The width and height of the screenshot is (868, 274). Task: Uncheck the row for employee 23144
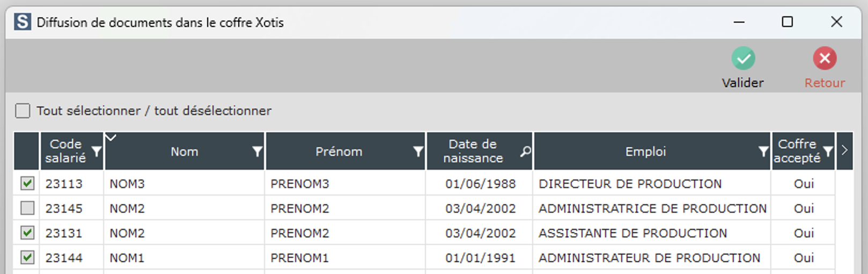(x=27, y=257)
